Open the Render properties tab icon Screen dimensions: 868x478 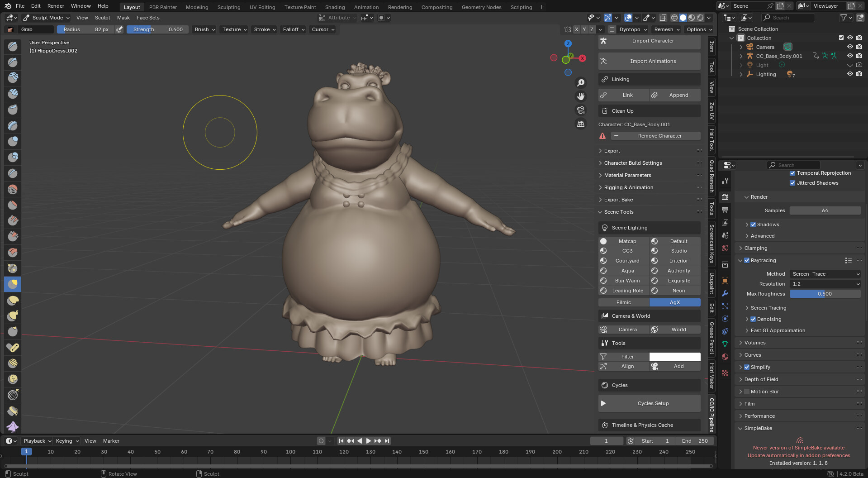point(725,197)
